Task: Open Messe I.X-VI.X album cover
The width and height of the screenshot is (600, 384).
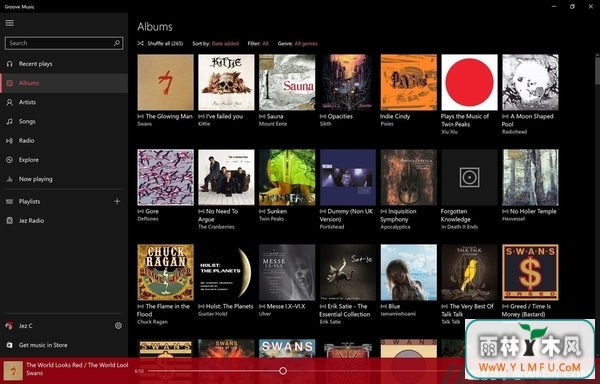Action: coord(287,272)
